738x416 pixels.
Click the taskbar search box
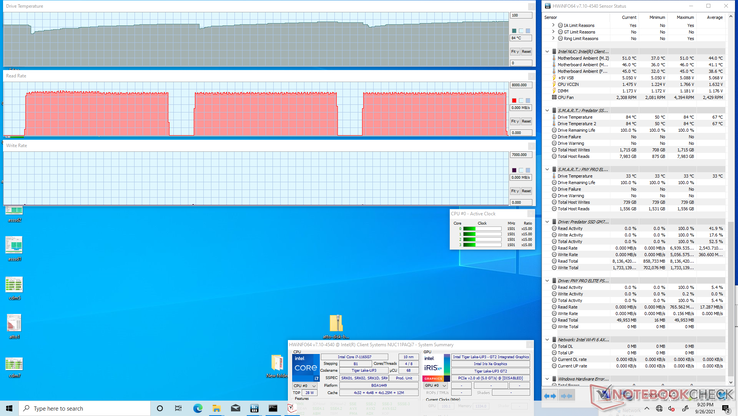tap(85, 408)
